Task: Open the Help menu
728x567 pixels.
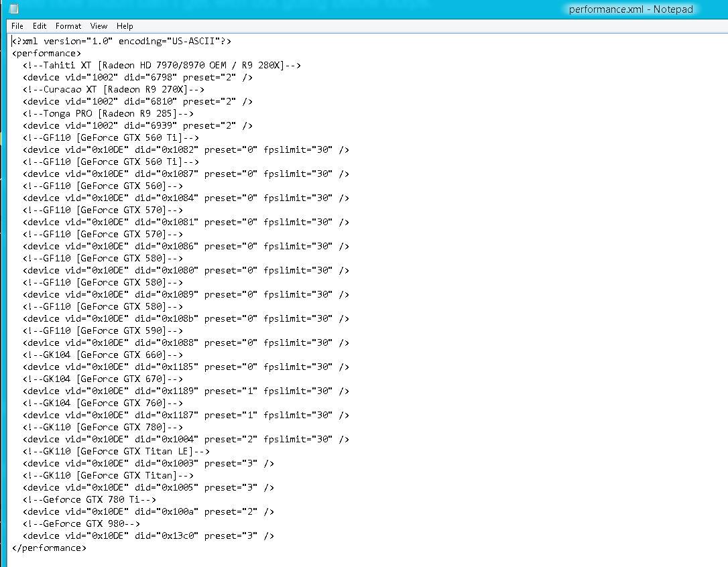Action: pos(125,26)
